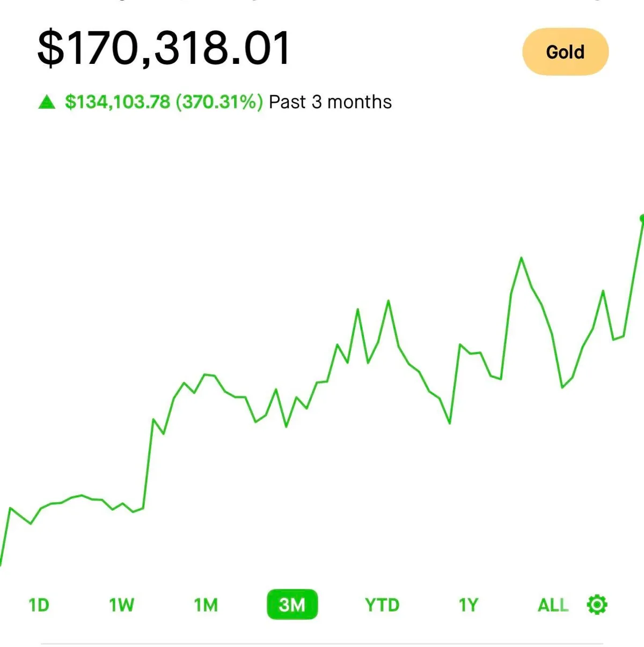Tap the (370.31%) percentage gain
Screen dimensions: 644x647
pyautogui.click(x=219, y=102)
